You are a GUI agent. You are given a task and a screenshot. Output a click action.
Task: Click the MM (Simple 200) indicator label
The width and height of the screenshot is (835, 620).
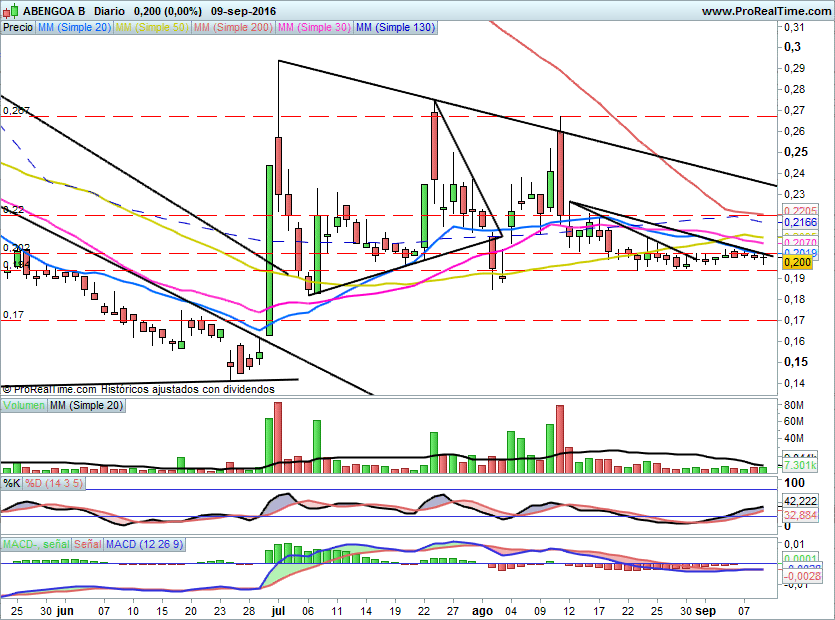(x=231, y=28)
